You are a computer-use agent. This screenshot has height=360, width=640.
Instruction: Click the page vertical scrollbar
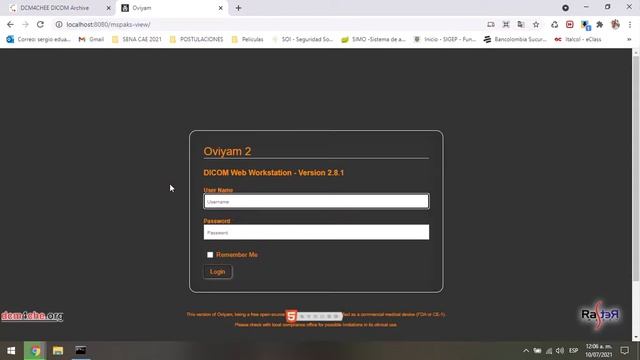[x=636, y=168]
